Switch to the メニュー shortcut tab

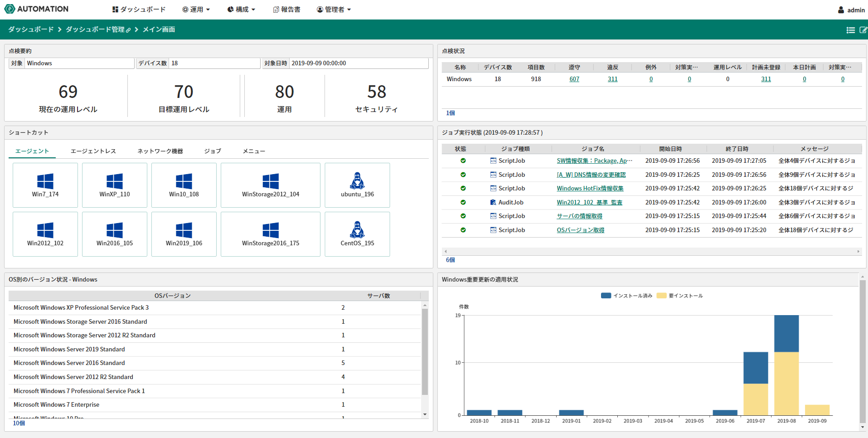pos(254,151)
